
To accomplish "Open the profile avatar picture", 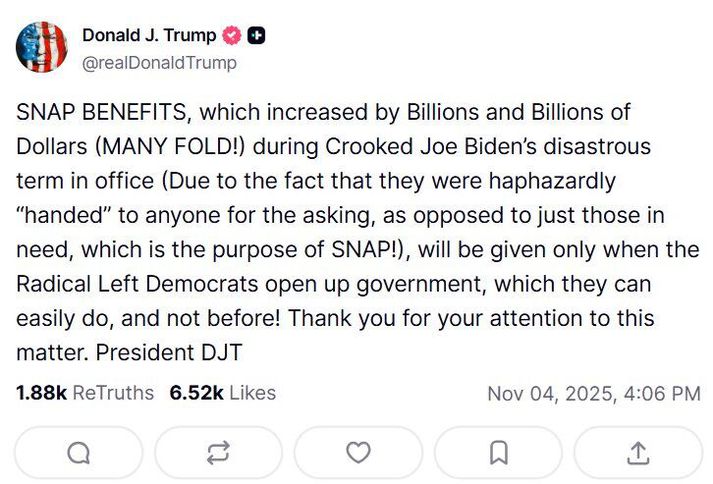I will click(x=42, y=47).
